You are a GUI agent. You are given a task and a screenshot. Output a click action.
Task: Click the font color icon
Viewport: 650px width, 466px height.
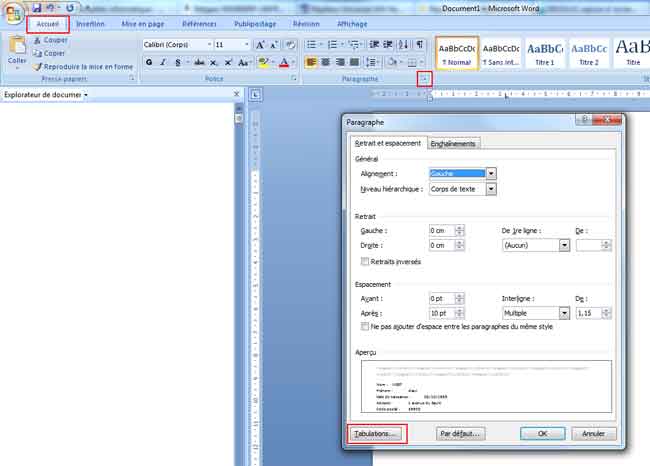(x=286, y=62)
